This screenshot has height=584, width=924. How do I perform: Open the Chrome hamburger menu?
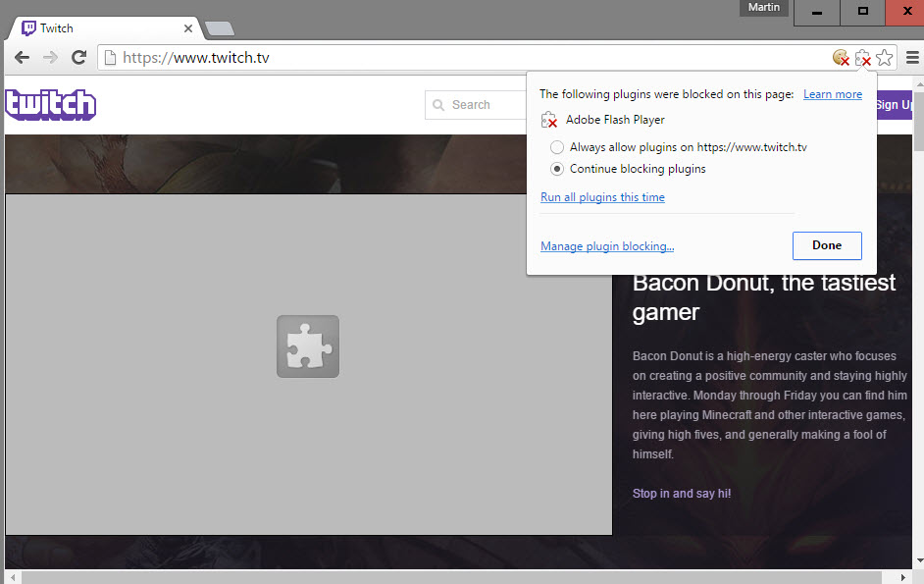pos(912,57)
